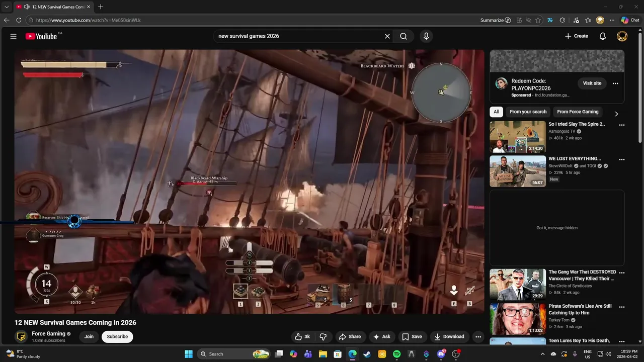Open WE LOST EVERYTHING video thumbnail
Viewport: 644px width, 362px height.
click(x=518, y=171)
